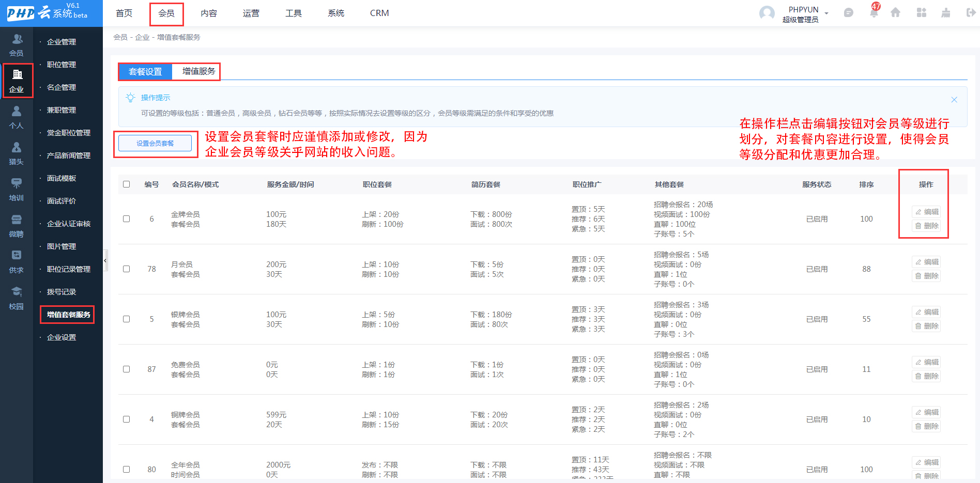Click the PHPYUN user avatar
980x483 pixels.
767,13
